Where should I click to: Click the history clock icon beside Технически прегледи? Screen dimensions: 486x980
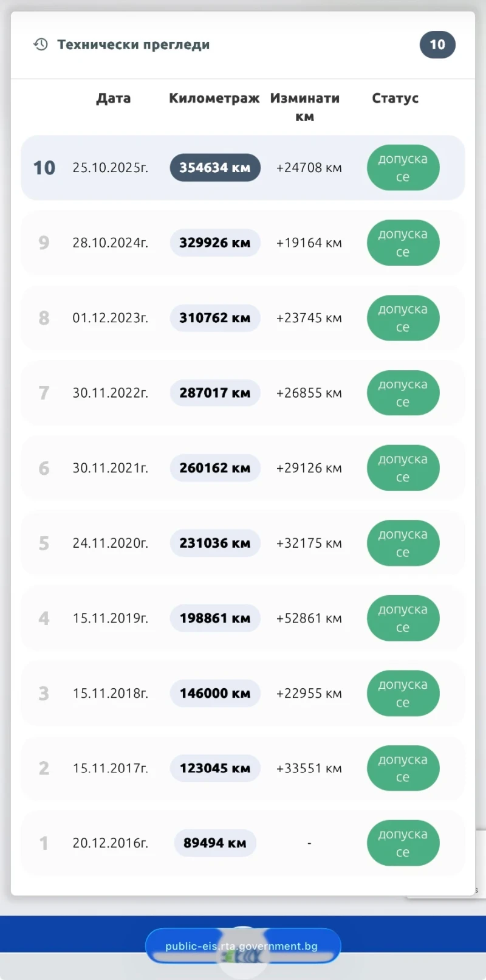(41, 44)
